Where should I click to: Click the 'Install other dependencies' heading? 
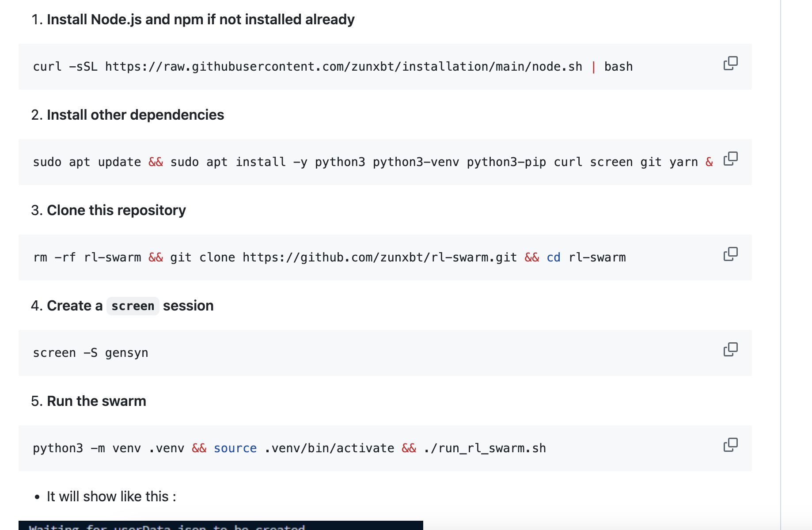point(135,115)
